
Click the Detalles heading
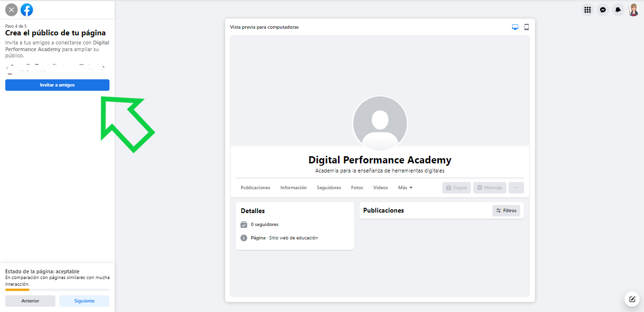click(253, 211)
